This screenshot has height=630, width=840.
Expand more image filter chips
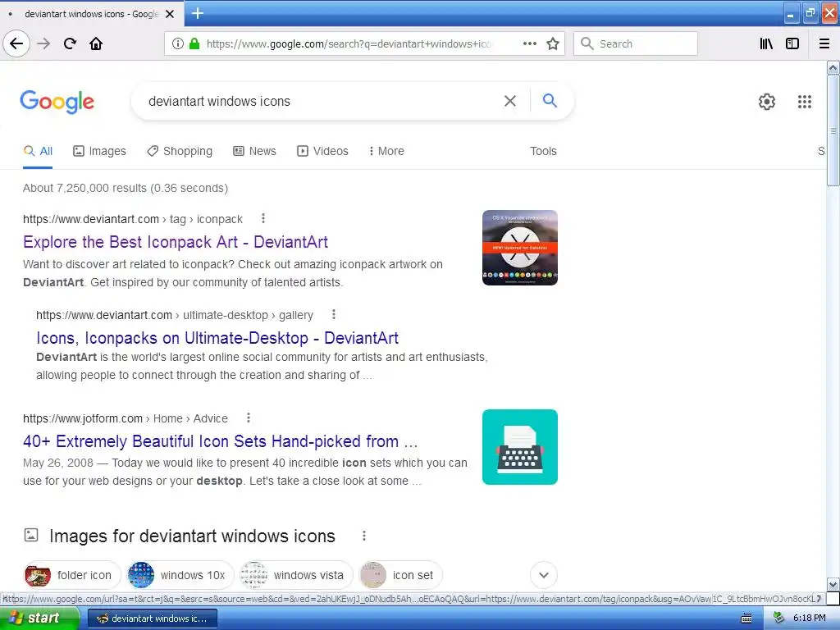544,575
